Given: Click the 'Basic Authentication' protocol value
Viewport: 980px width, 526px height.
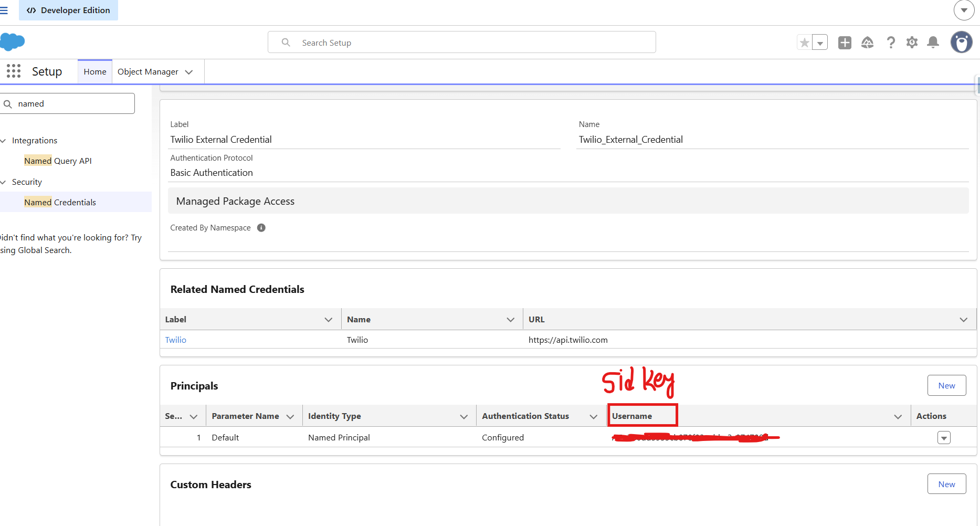Looking at the screenshot, I should click(212, 173).
